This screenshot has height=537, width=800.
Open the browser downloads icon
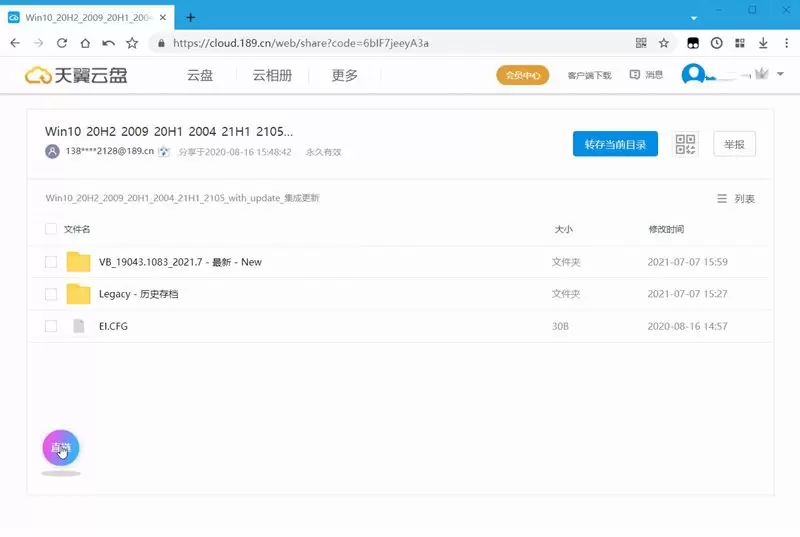(763, 43)
